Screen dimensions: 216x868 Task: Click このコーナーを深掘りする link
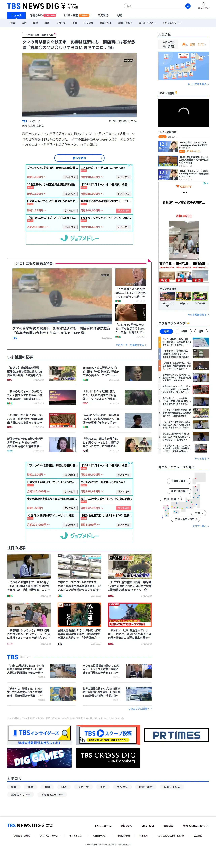coord(131,345)
